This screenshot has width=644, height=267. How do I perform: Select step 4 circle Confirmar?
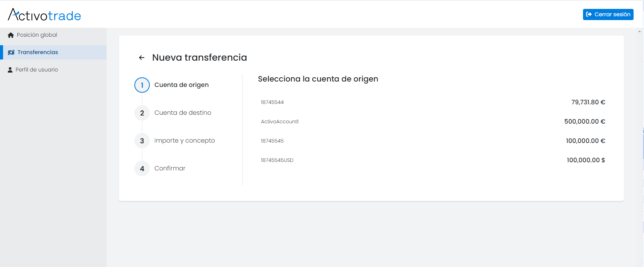pyautogui.click(x=142, y=168)
